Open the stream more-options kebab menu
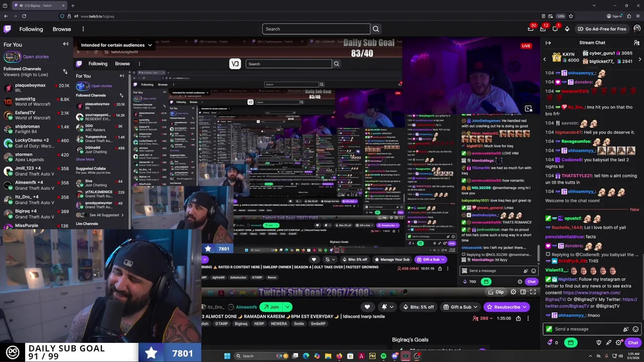The image size is (644, 362). (528, 318)
